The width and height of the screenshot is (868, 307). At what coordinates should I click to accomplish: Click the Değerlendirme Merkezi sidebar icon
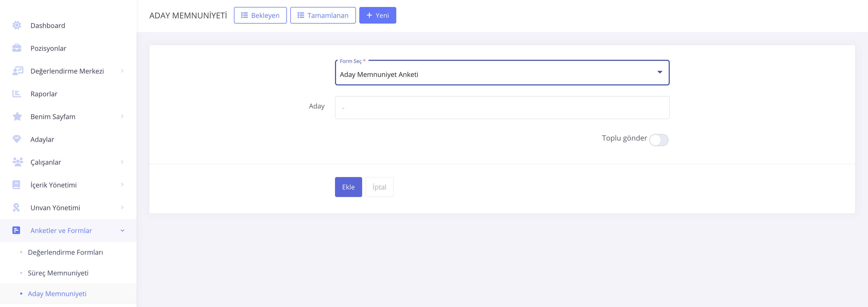17,71
